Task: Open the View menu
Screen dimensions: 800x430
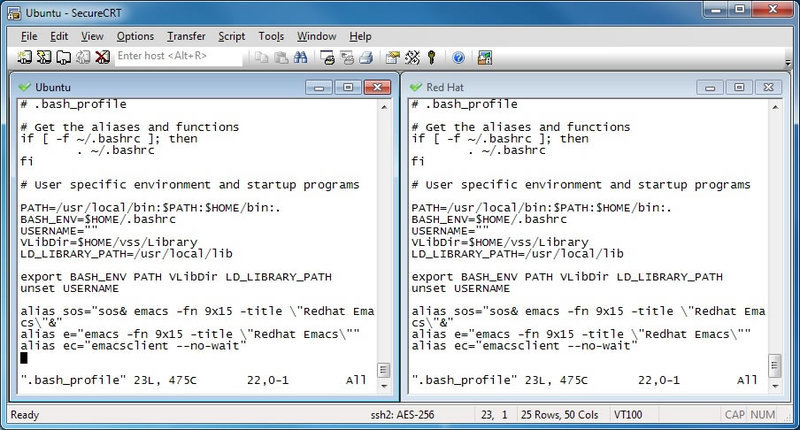Action: pyautogui.click(x=92, y=36)
